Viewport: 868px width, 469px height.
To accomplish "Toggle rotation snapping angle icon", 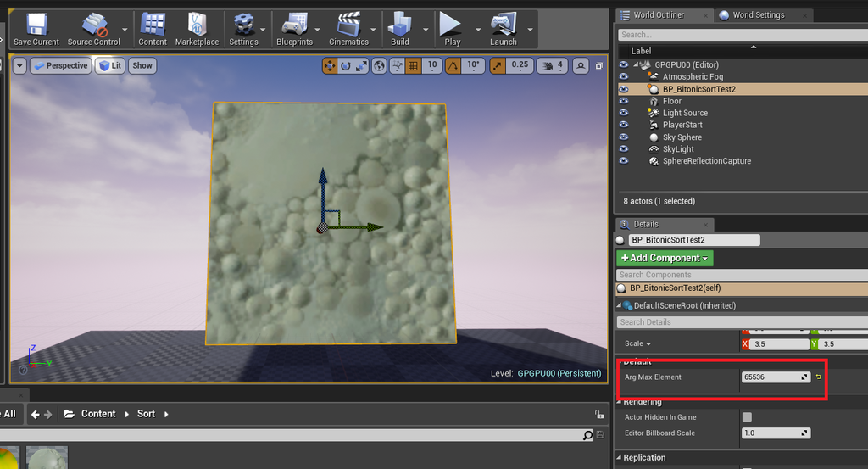I will point(453,66).
